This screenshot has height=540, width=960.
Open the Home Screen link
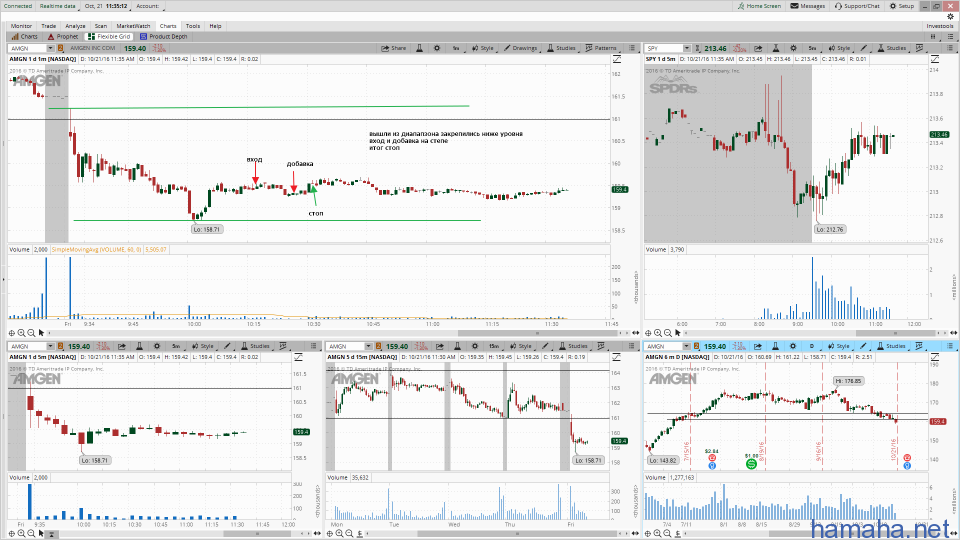coord(759,6)
